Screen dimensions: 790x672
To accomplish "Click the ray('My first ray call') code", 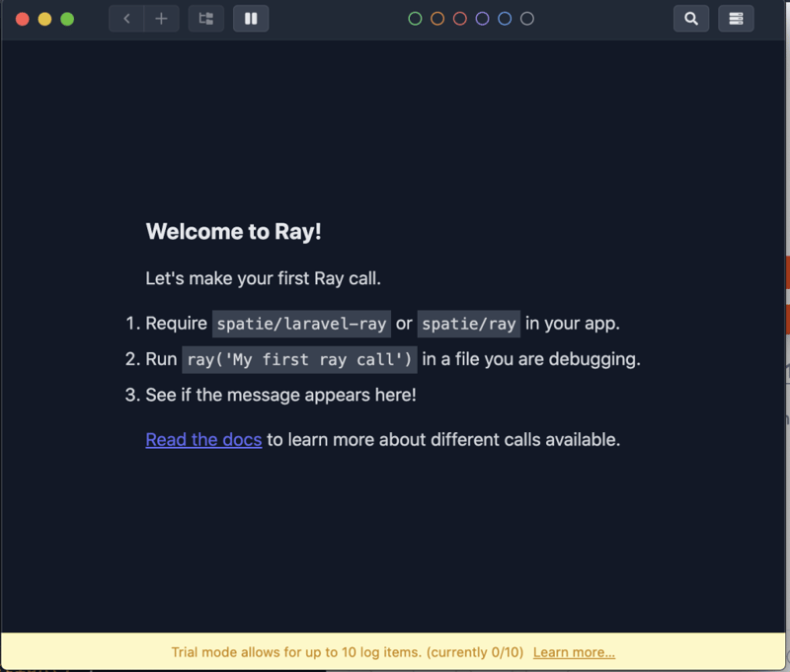I will click(x=299, y=359).
